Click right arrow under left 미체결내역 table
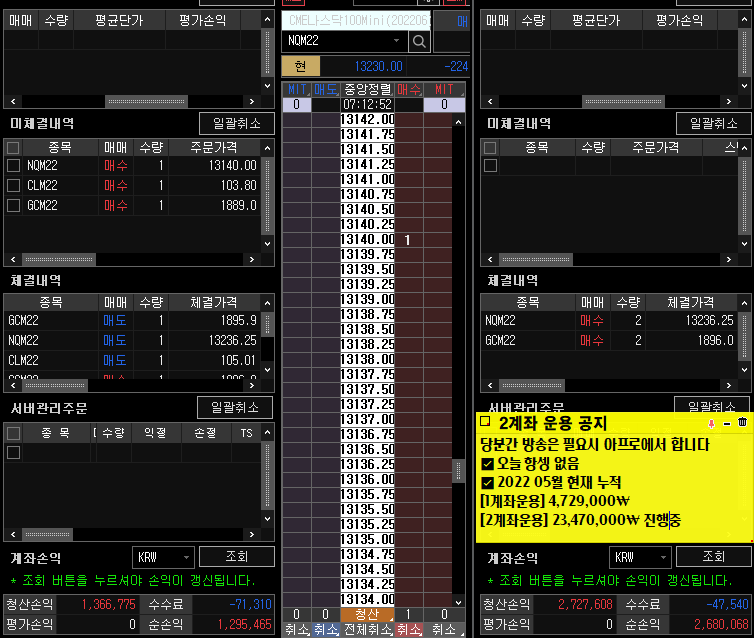This screenshot has width=754, height=638. click(251, 259)
